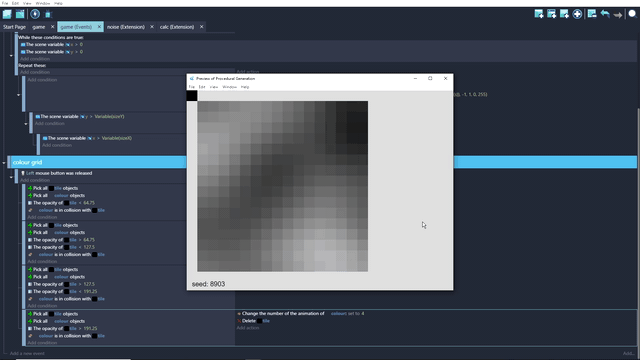Image resolution: width=640 pixels, height=360 pixels.
Task: Switch to the noise (Extension) tab
Action: (x=126, y=27)
